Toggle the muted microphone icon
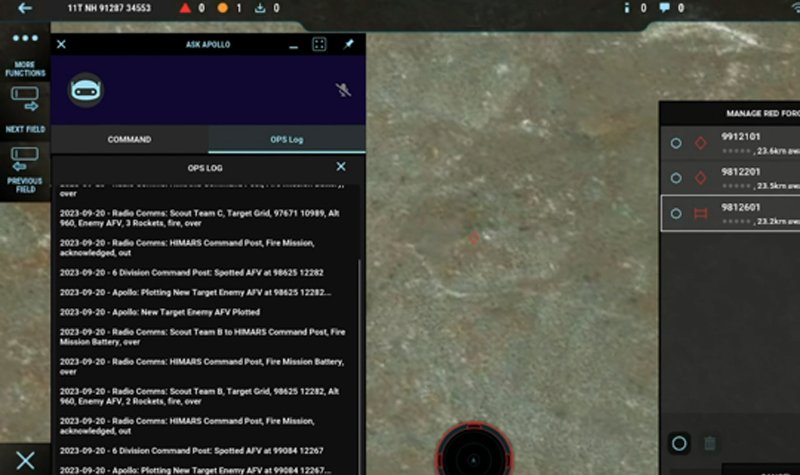The height and width of the screenshot is (475, 800). coord(343,90)
